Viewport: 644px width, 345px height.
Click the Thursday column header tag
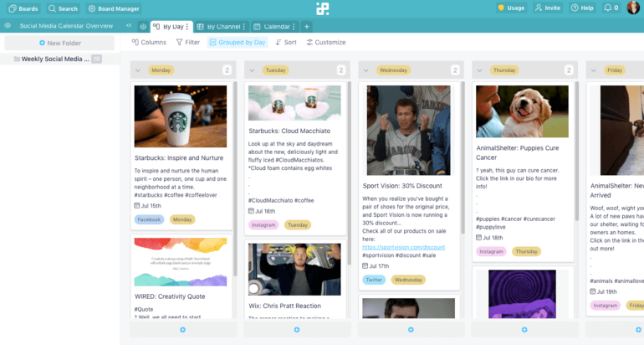click(x=504, y=70)
